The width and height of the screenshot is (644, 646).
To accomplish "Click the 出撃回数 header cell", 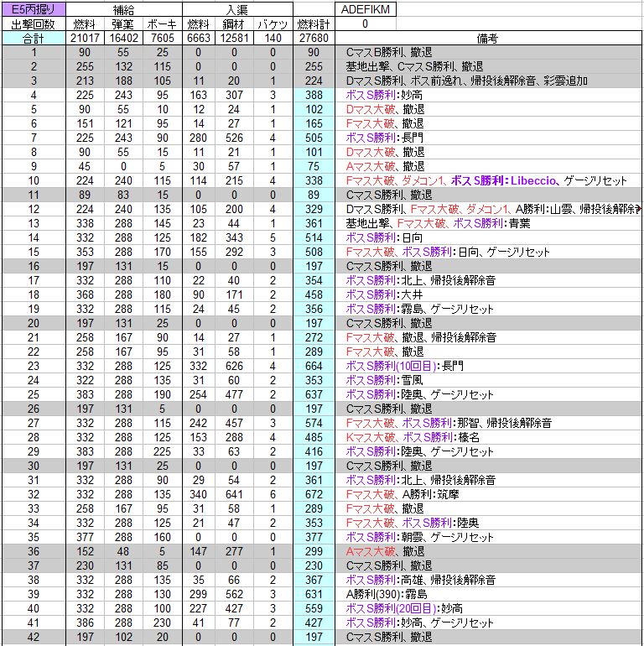I will [x=34, y=23].
